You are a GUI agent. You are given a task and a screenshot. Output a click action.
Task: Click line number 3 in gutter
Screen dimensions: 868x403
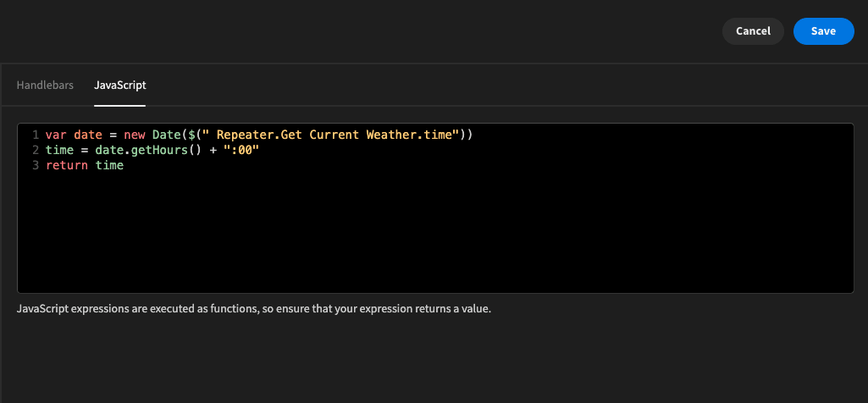click(36, 165)
